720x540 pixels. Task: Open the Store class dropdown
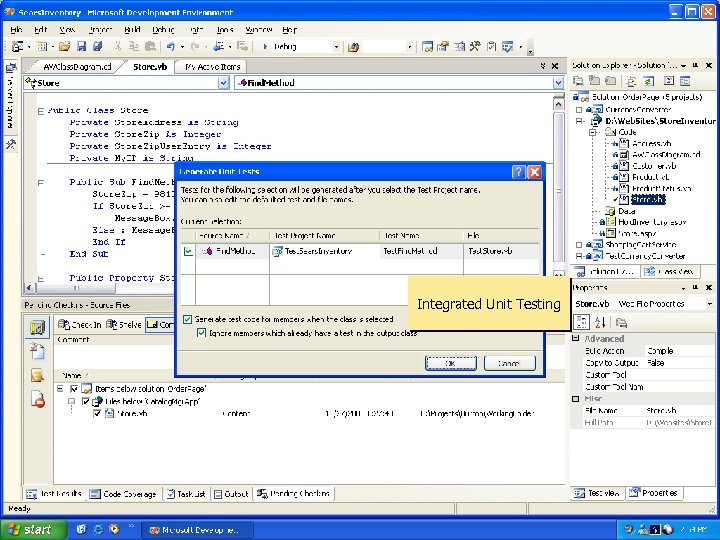tap(223, 83)
